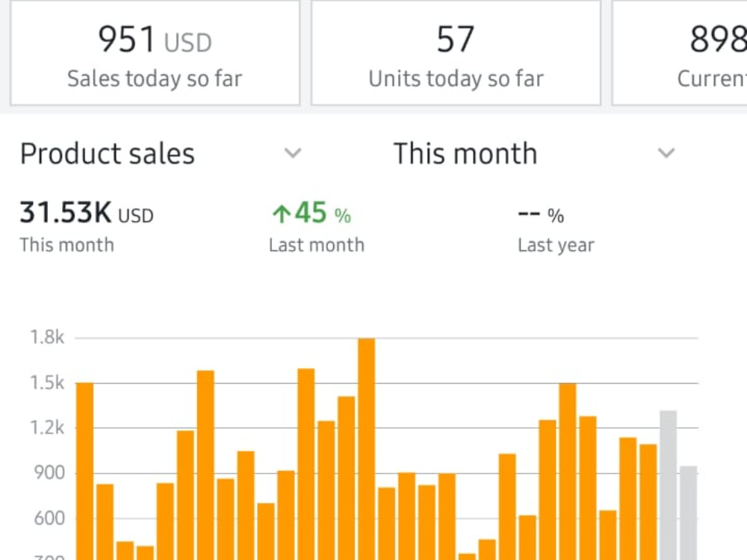Open the partially visible 898 Current card
The height and width of the screenshot is (560, 747).
(679, 52)
